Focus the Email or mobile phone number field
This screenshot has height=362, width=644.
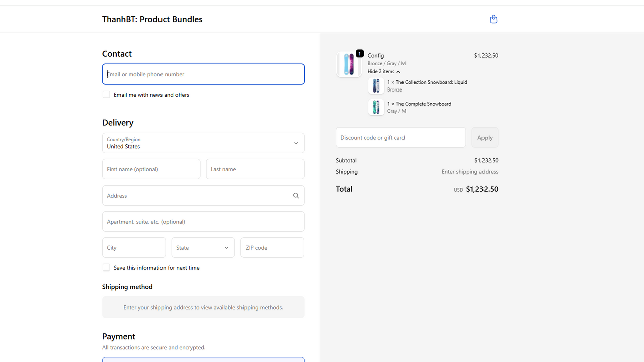[x=203, y=74]
